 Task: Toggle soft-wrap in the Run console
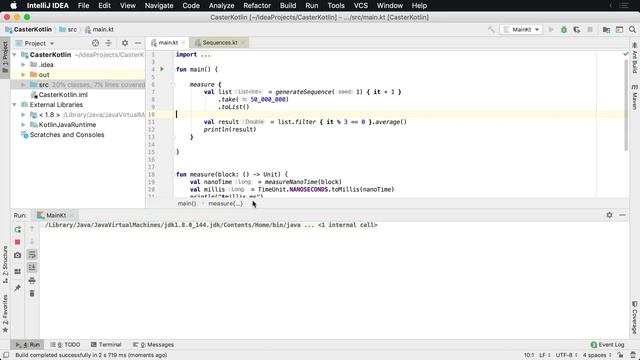pos(32,255)
